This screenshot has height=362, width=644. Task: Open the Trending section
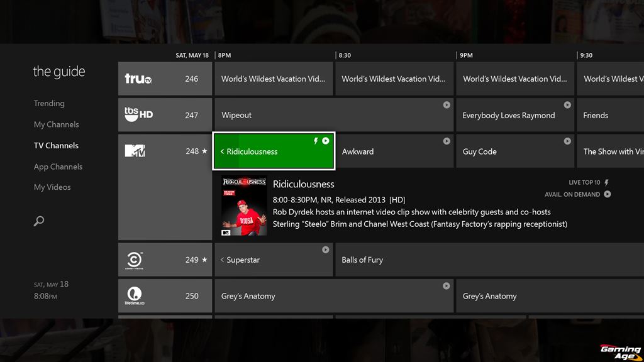point(49,104)
